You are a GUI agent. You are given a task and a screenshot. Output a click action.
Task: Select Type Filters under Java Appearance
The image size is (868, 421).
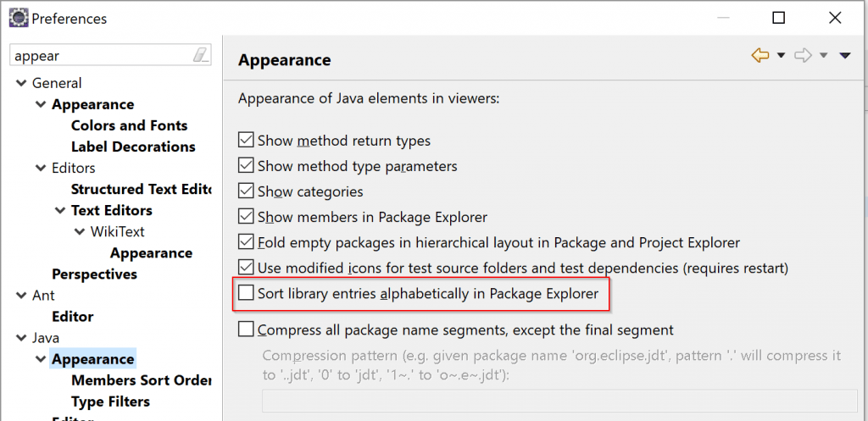click(x=111, y=402)
